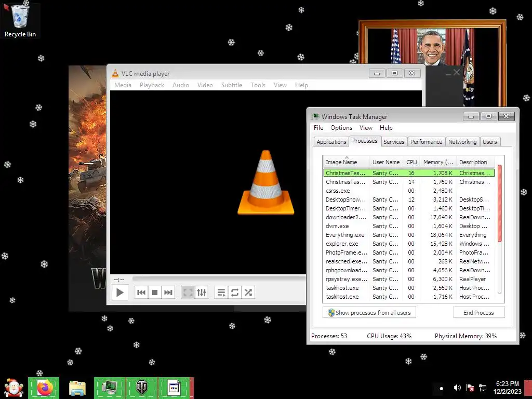Select the rpbgdownload process row
Screen dimensions: 532x399
(x=409, y=270)
